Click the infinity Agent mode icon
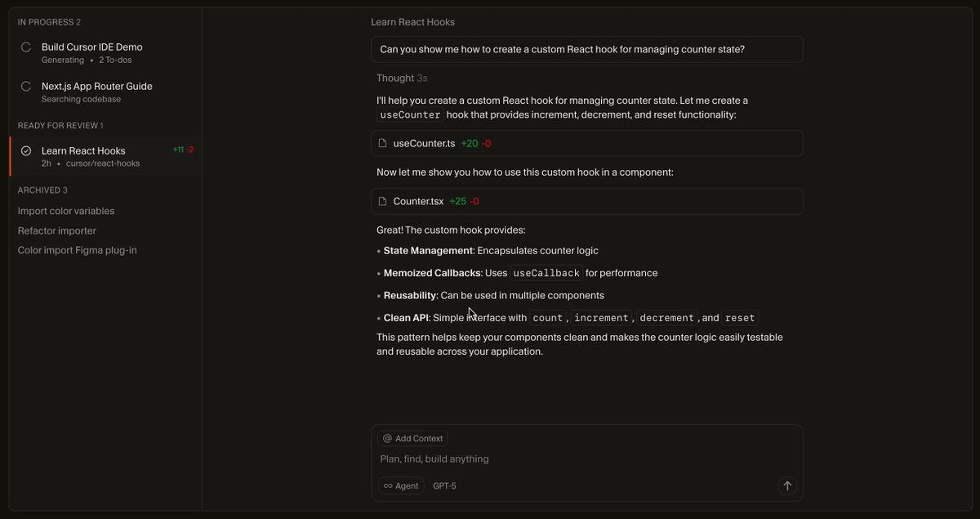The height and width of the screenshot is (519, 980). click(x=388, y=486)
